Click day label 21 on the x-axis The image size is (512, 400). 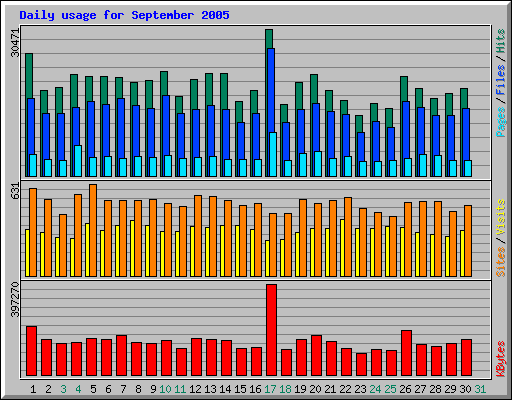330,389
